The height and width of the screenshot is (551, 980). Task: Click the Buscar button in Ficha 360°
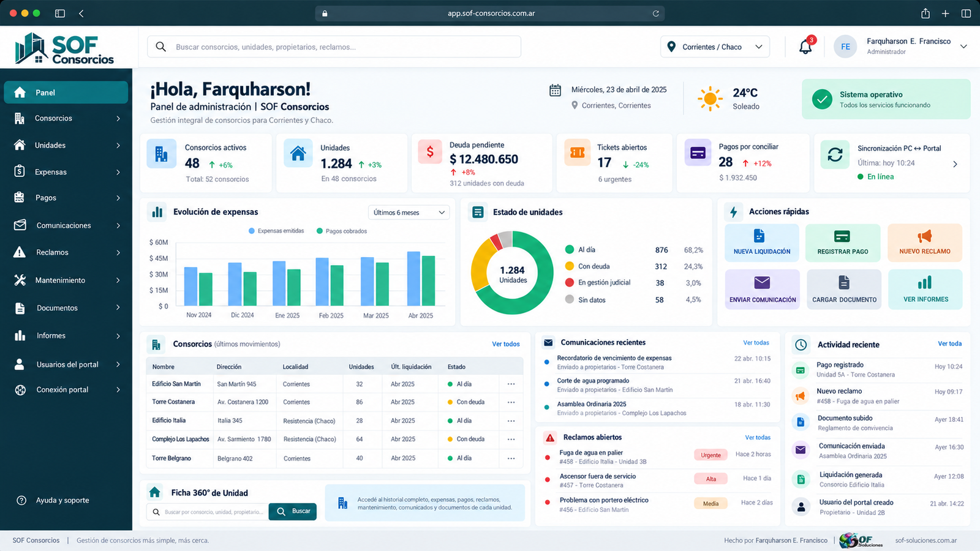coord(293,511)
